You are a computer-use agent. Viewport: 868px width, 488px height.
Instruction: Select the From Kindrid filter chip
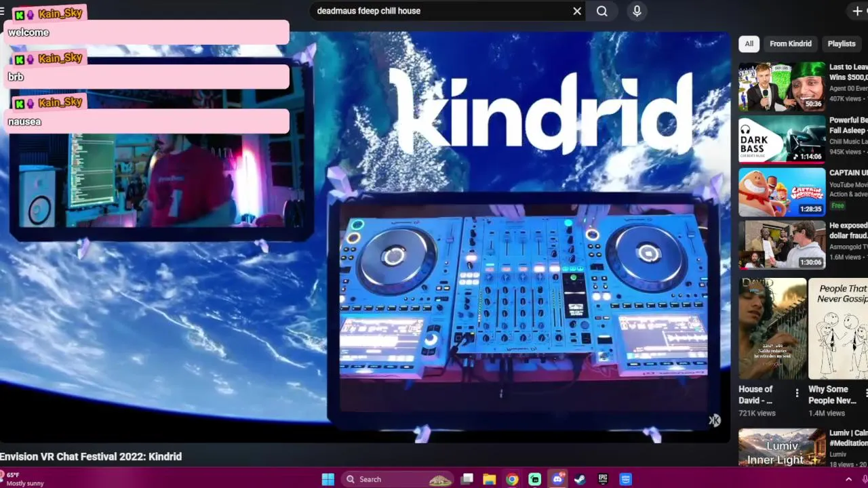[791, 43]
